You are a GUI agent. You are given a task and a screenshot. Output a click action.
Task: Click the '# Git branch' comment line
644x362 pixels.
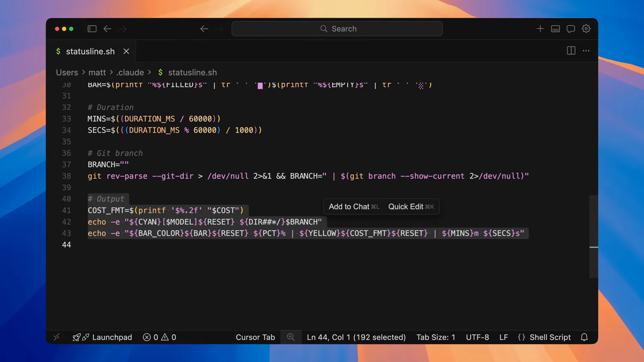[115, 153]
